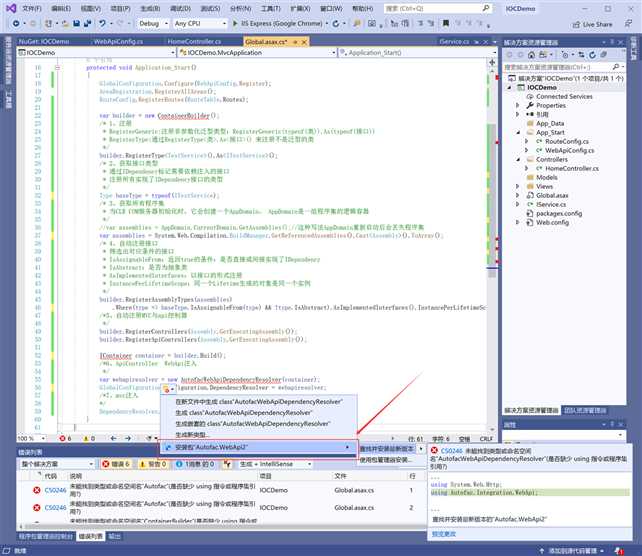Click the editor status bar previous-issue arrow

click(113, 438)
